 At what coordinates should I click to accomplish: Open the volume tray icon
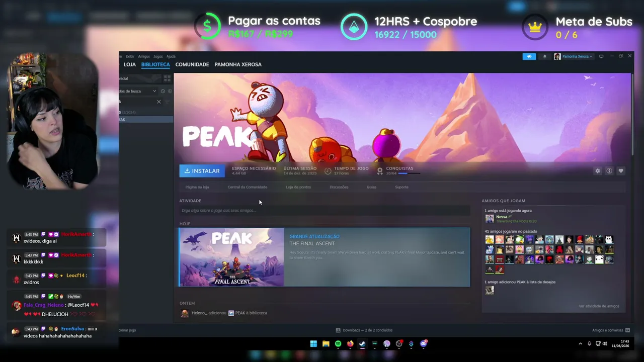pos(605,344)
